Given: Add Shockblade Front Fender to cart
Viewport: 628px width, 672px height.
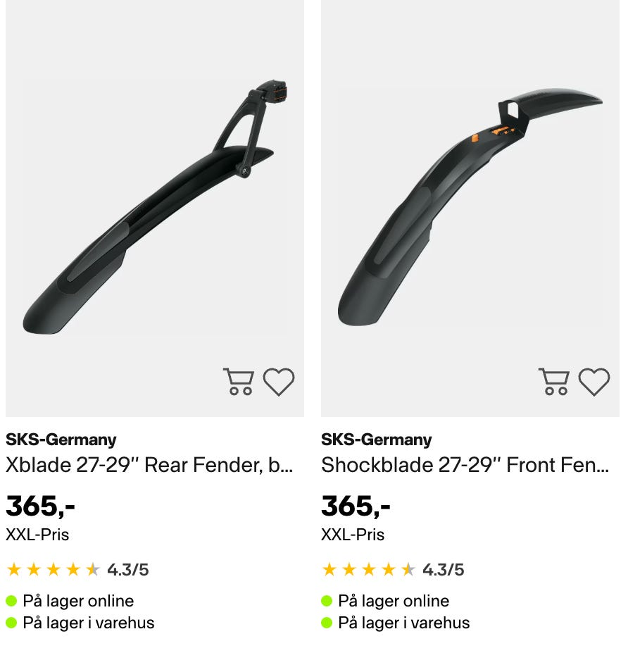Looking at the screenshot, I should click(x=554, y=381).
